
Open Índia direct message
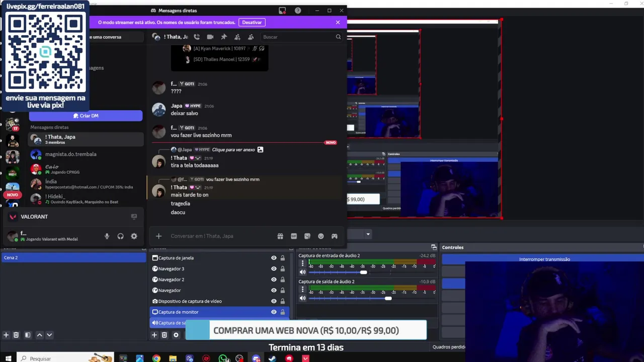click(x=86, y=184)
